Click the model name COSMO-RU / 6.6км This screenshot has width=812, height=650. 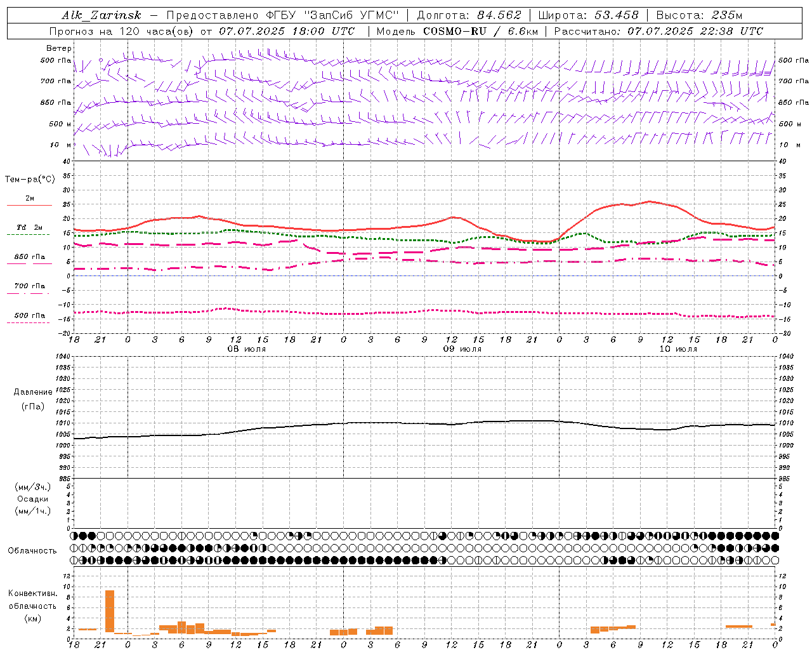(x=480, y=31)
